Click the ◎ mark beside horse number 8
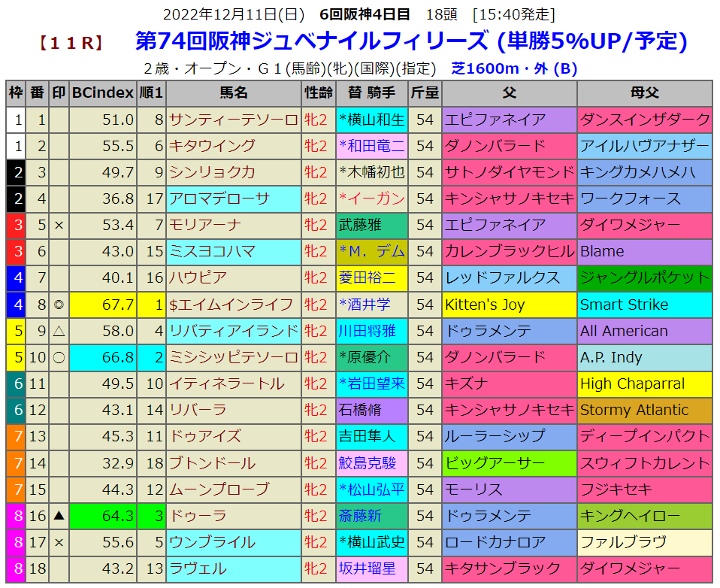 59,305
